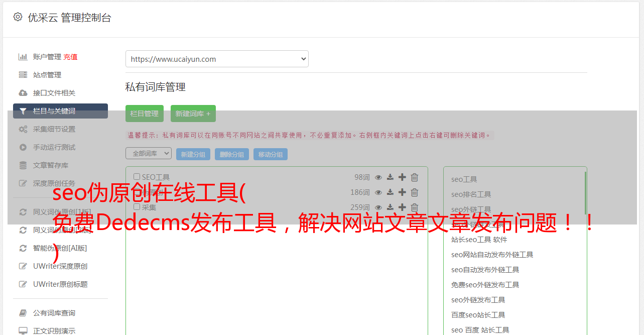
Task: Open 接口文件相关 cloud upload icon
Action: pyautogui.click(x=23, y=93)
